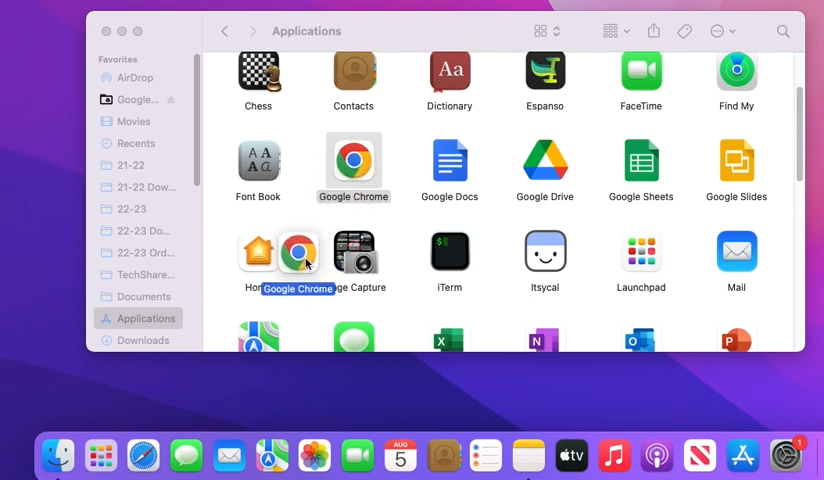The height and width of the screenshot is (480, 824).
Task: Select the Google Drive app icon
Action: 545,160
